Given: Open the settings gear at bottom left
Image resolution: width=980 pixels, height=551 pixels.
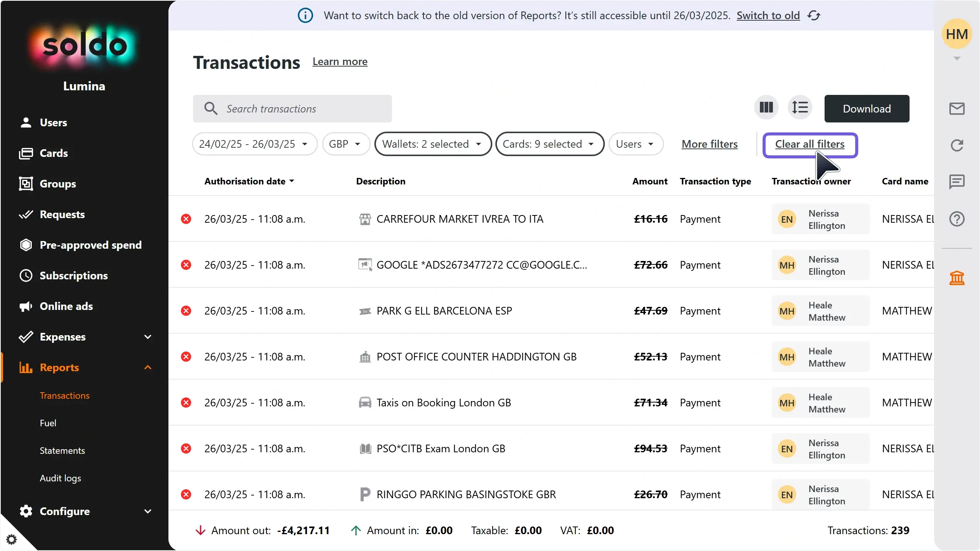Looking at the screenshot, I should point(12,539).
